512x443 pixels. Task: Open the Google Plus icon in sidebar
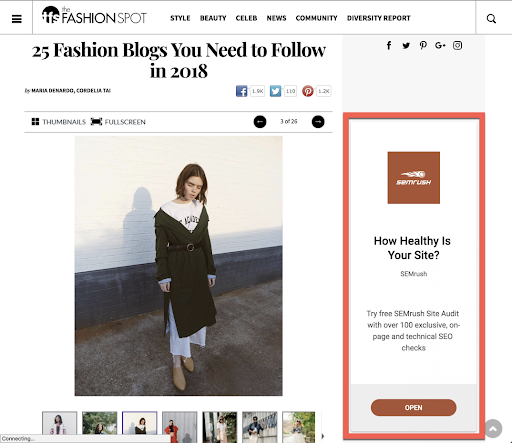point(440,45)
